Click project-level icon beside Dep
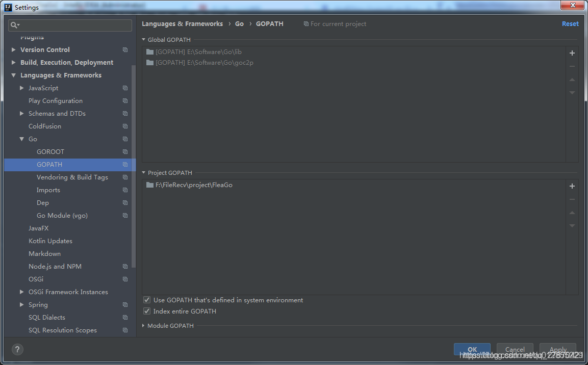 [x=125, y=203]
